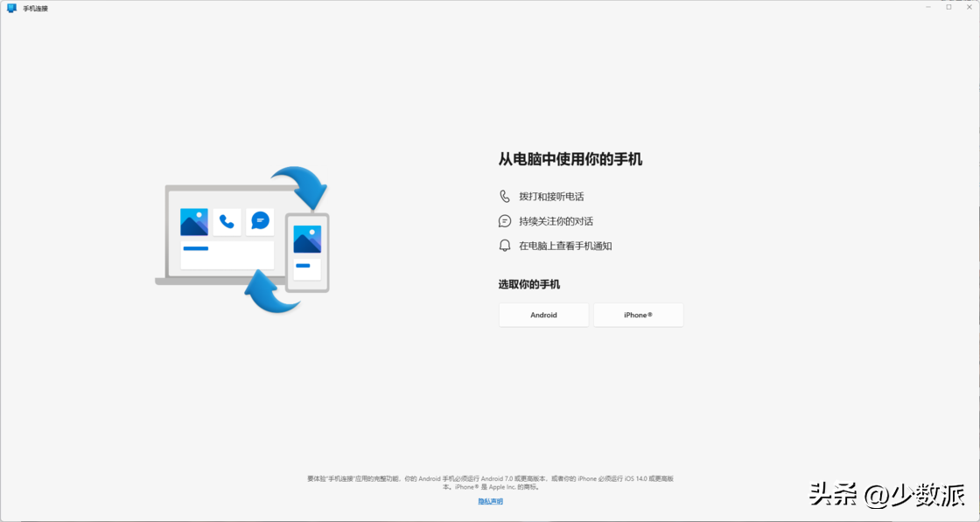The image size is (980, 522).
Task: Minimize the 手机连接 window
Action: pyautogui.click(x=927, y=7)
